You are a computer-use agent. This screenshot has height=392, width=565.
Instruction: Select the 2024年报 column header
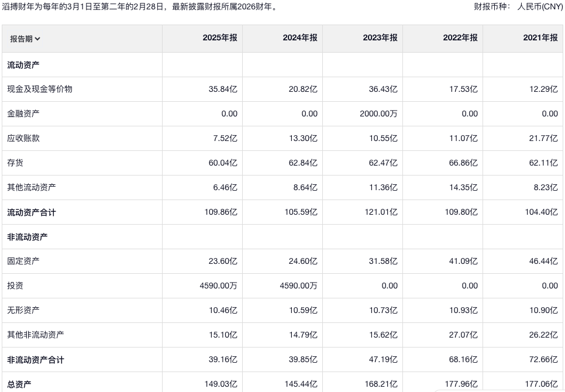(x=299, y=38)
